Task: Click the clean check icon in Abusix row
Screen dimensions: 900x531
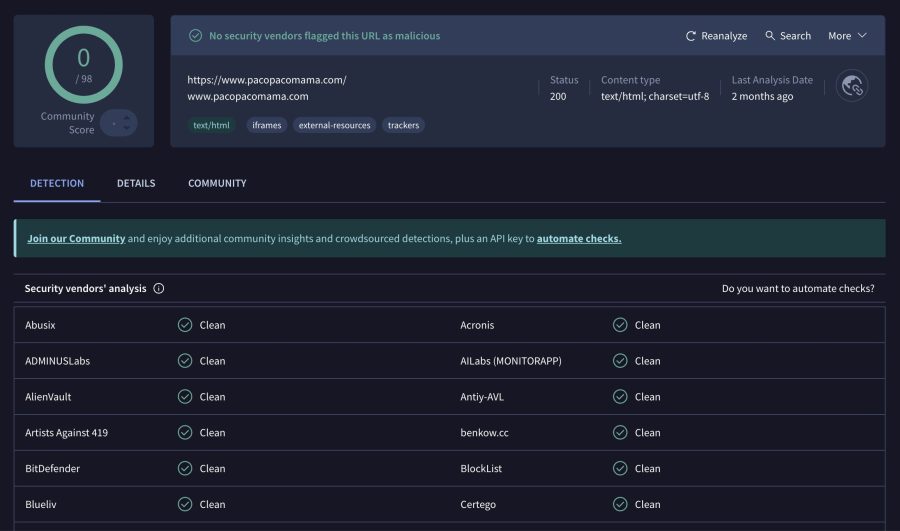Action: (x=185, y=325)
